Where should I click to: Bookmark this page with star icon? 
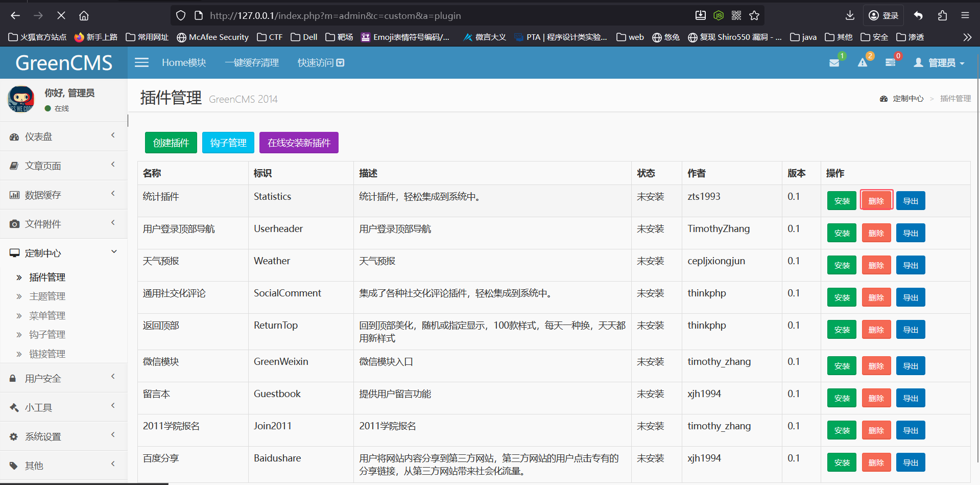754,15
